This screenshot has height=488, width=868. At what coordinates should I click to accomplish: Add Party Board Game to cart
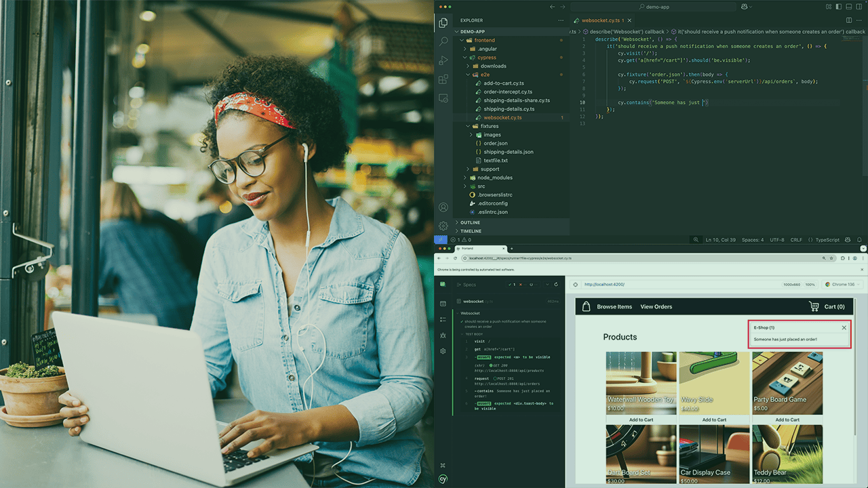pos(787,420)
